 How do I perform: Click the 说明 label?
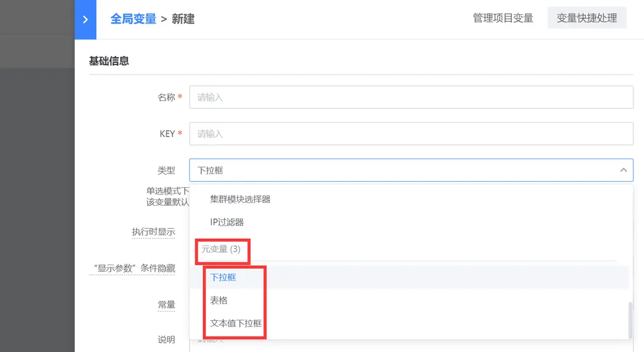(x=167, y=340)
